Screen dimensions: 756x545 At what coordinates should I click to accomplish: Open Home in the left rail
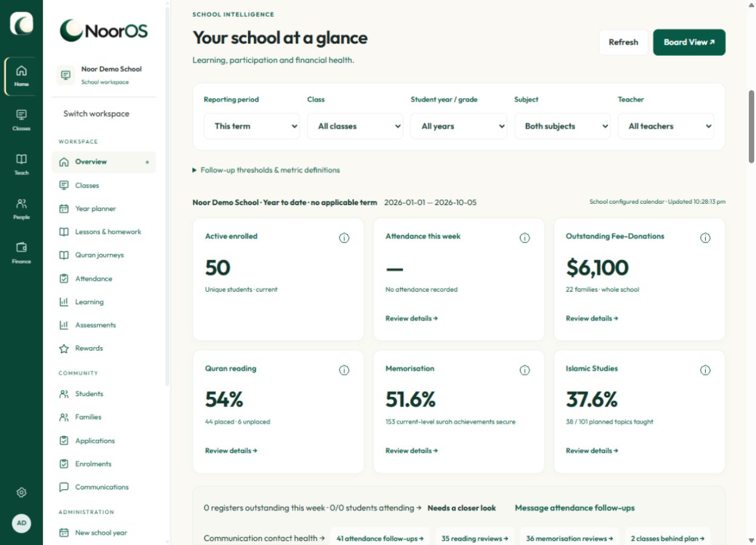tap(21, 77)
